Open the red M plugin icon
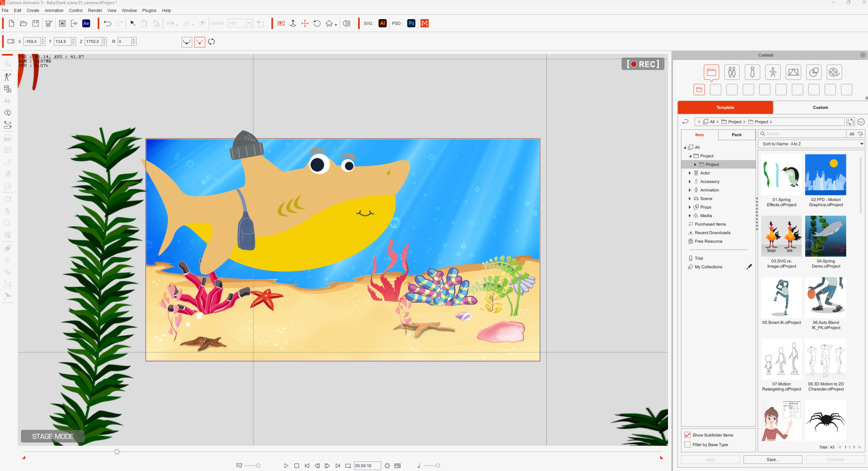 (425, 23)
